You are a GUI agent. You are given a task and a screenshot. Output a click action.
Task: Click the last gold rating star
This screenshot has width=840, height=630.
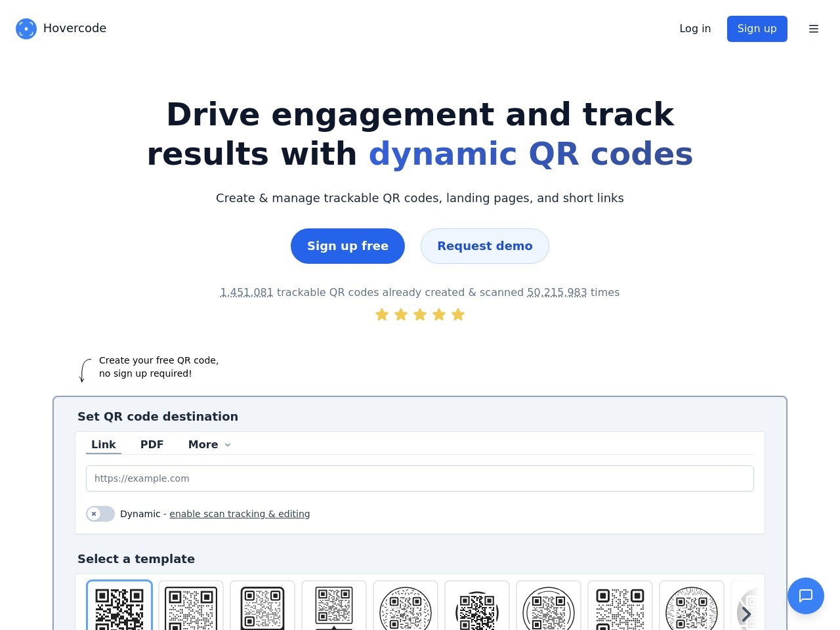click(x=458, y=315)
